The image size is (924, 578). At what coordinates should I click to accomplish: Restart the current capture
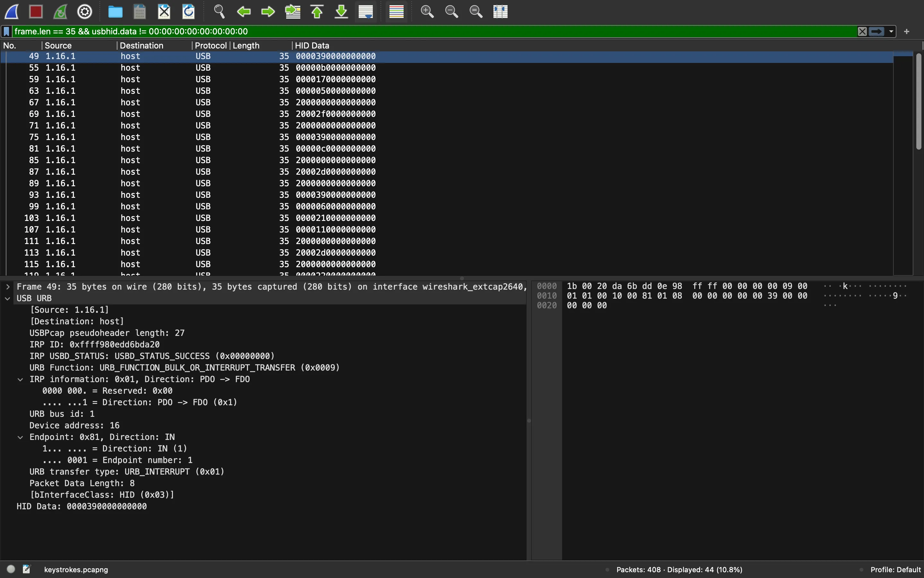[x=60, y=12]
